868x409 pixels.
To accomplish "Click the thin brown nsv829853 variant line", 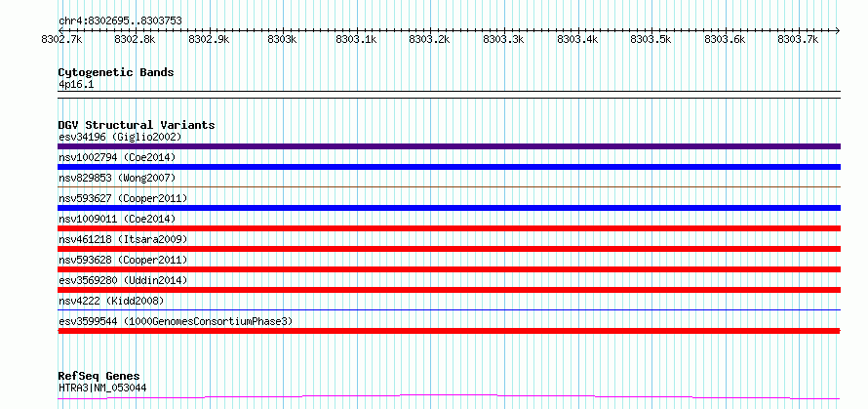I will [x=449, y=187].
